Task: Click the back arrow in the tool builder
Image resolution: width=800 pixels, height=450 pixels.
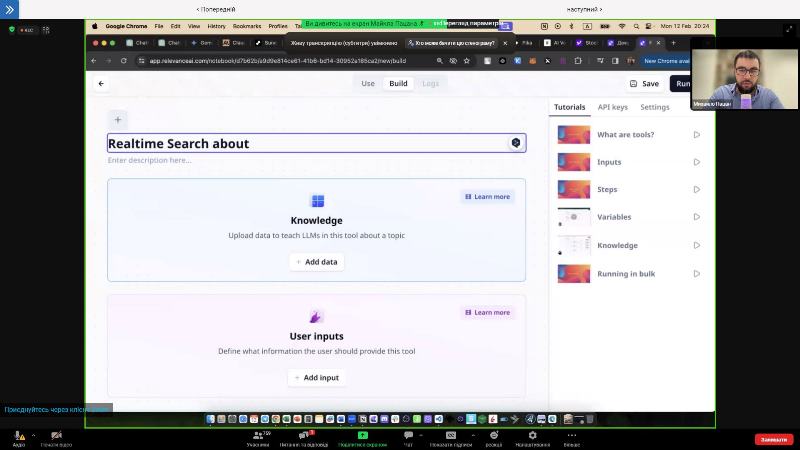Action: [x=101, y=84]
